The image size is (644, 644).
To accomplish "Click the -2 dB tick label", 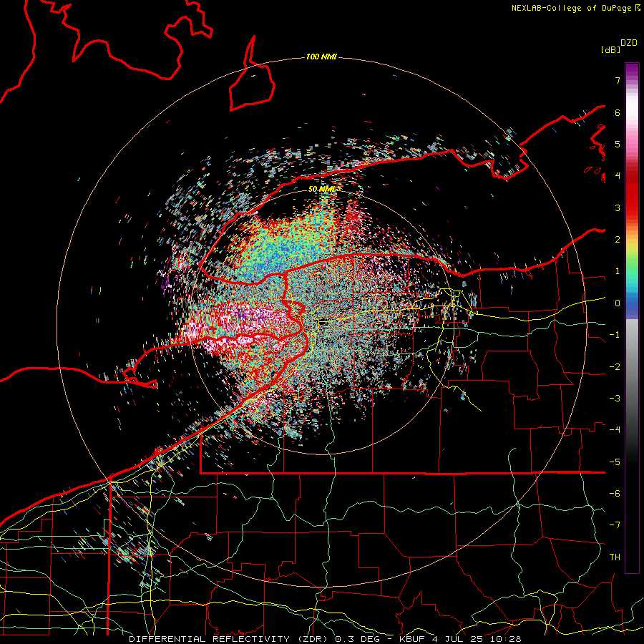I will point(615,367).
